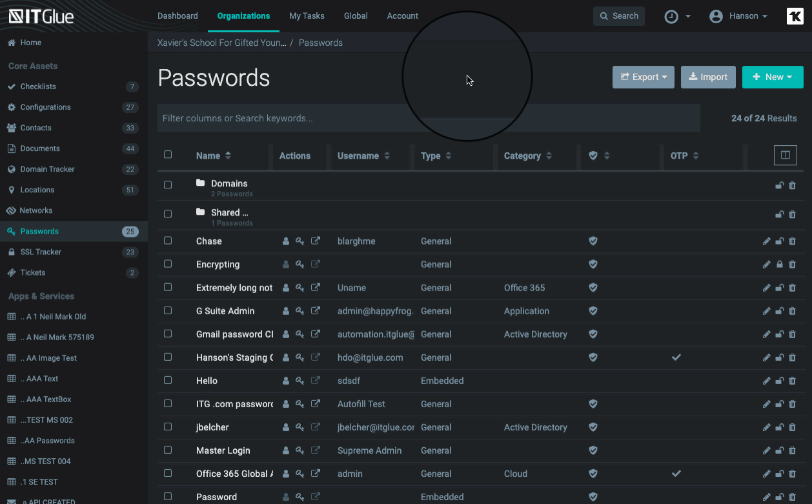Viewport: 812px width, 504px height.
Task: Open external link for ITG .com password
Action: click(316, 404)
